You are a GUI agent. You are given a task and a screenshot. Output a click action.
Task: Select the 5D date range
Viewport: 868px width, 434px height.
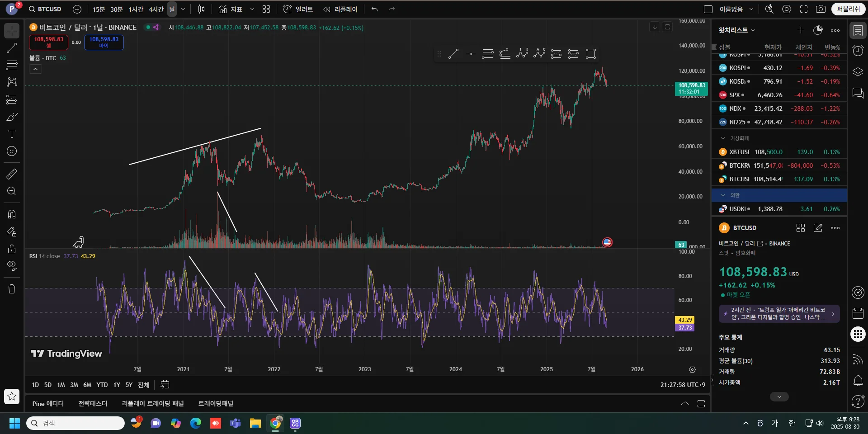click(x=48, y=385)
